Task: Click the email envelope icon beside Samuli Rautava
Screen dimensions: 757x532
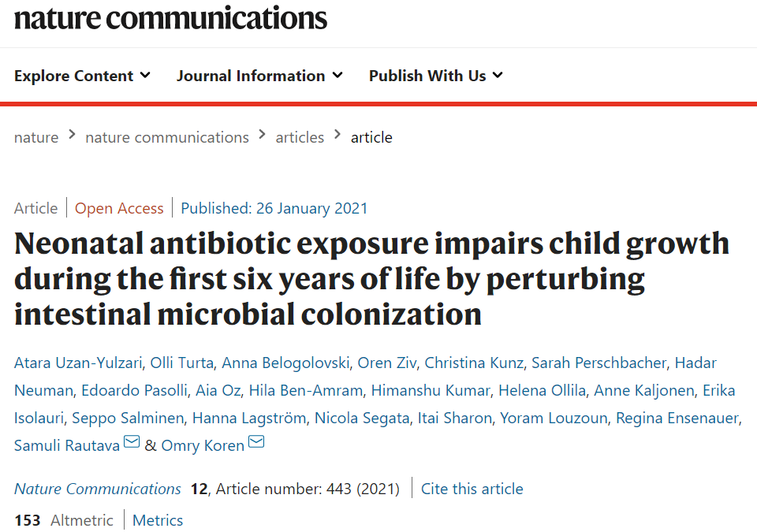Action: (x=132, y=441)
